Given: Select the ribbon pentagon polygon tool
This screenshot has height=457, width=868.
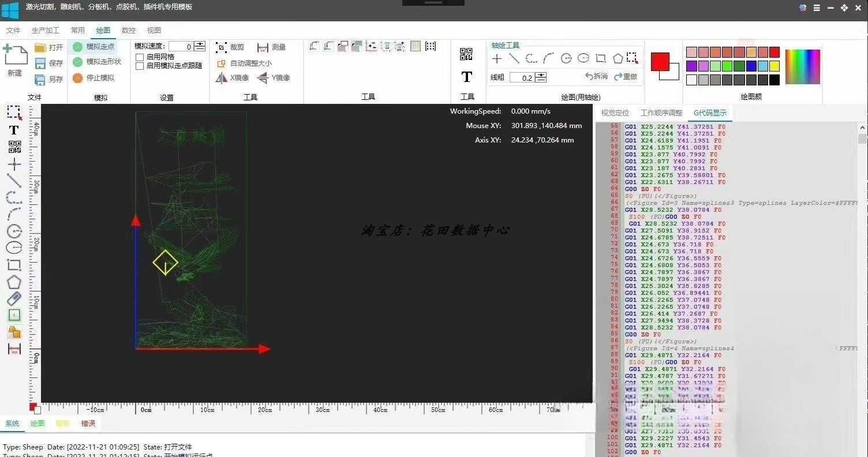Looking at the screenshot, I should (618, 58).
